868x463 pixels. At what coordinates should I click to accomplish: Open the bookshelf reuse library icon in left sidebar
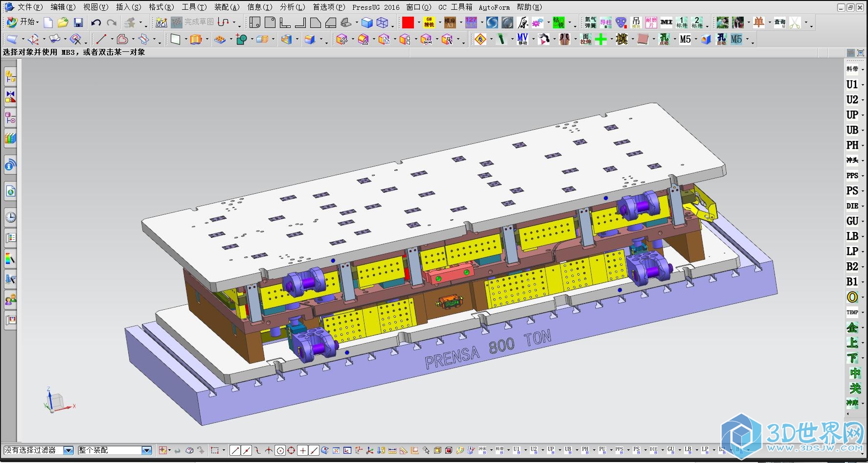[x=10, y=139]
